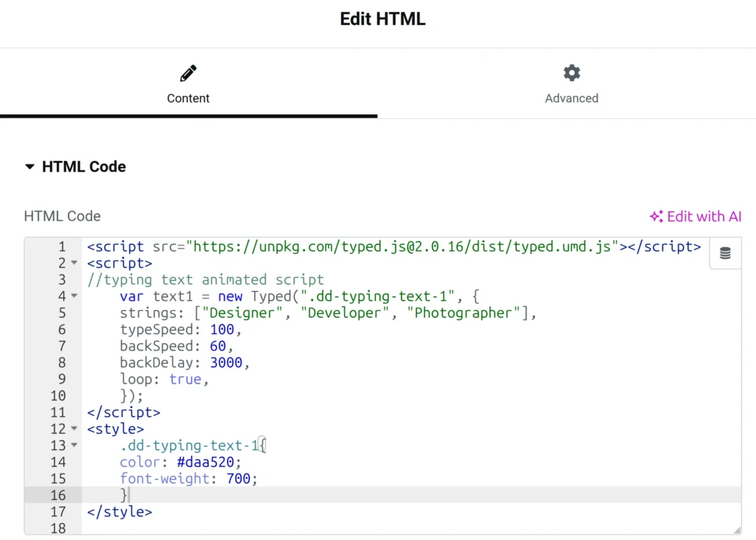Click the opening <style> tag on line 12
756x540 pixels.
click(116, 429)
